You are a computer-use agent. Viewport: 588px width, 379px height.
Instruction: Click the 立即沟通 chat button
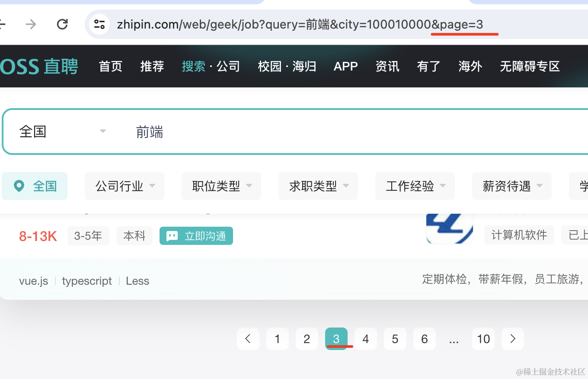pos(196,236)
